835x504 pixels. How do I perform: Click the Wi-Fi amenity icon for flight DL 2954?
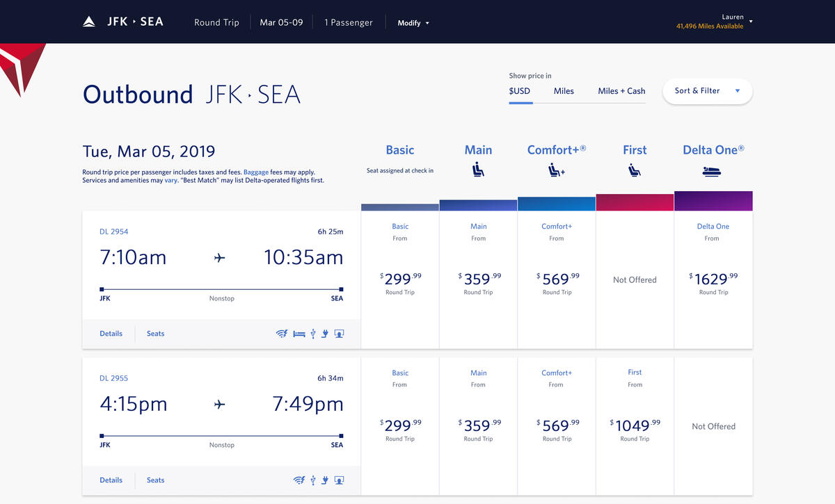[x=282, y=334]
